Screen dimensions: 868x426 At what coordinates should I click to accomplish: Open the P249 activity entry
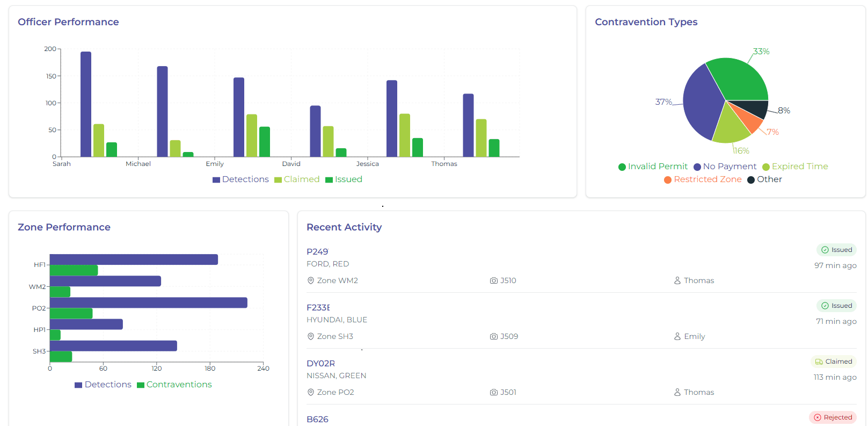tap(581, 266)
